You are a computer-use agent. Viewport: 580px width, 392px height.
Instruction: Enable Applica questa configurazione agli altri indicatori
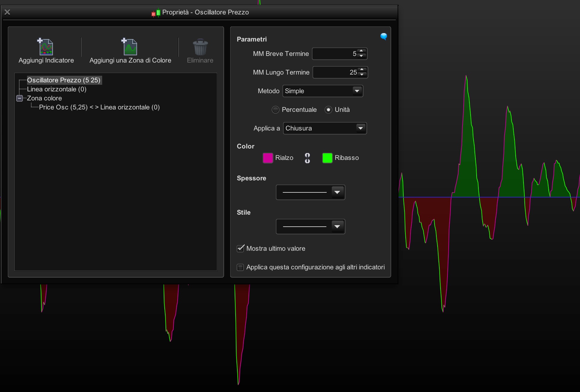(x=240, y=267)
